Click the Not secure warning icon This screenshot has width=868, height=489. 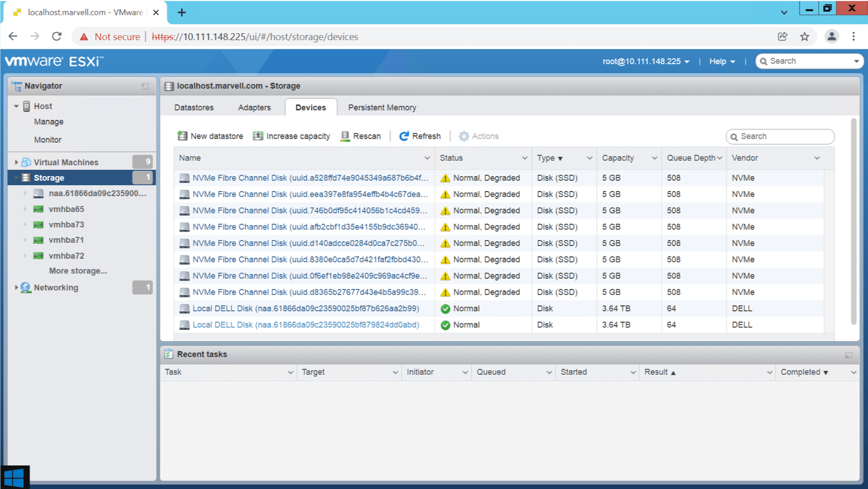pos(84,37)
